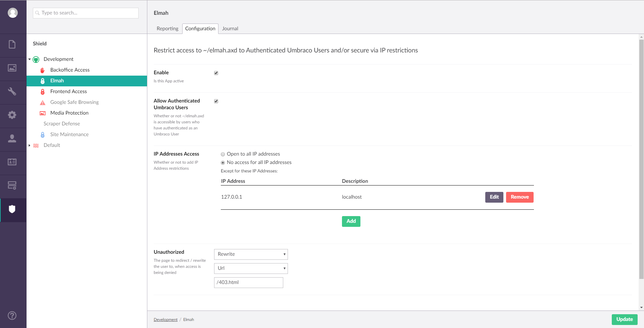Click scrollbar down arrow
This screenshot has height=328, width=644.
[641, 307]
